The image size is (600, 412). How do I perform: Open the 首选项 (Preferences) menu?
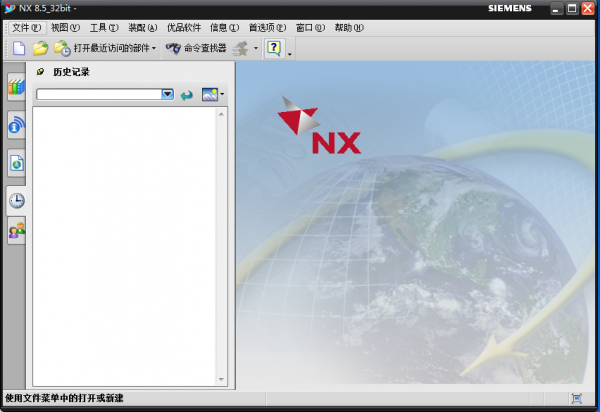click(267, 28)
